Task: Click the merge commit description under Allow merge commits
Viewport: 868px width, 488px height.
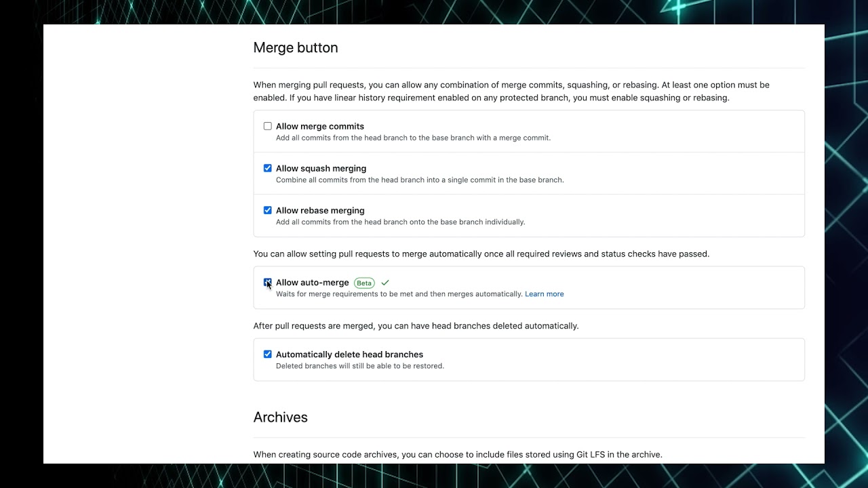Action: [413, 138]
